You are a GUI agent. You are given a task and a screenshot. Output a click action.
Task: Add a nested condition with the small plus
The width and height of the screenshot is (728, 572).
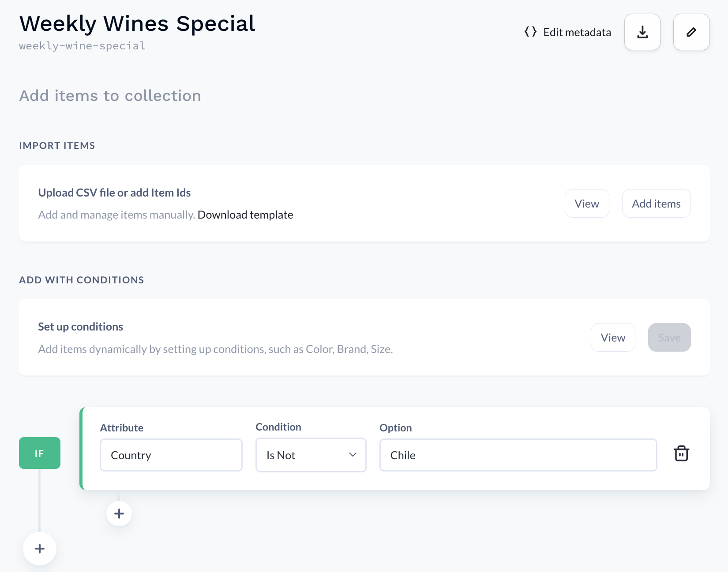(119, 513)
